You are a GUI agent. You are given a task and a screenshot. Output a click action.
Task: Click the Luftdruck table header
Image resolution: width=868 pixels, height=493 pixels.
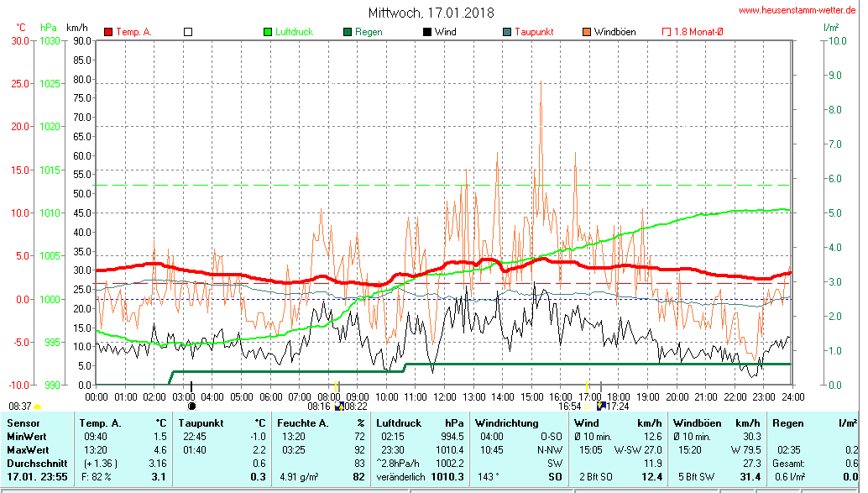pyautogui.click(x=400, y=422)
